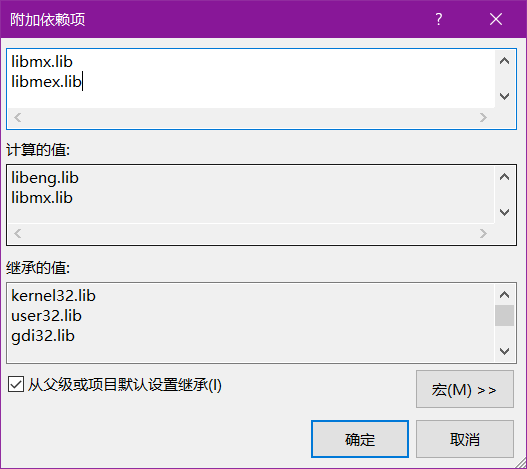
Task: Toggle 从父级或项目默认设置继承 checkbox
Action: point(16,385)
